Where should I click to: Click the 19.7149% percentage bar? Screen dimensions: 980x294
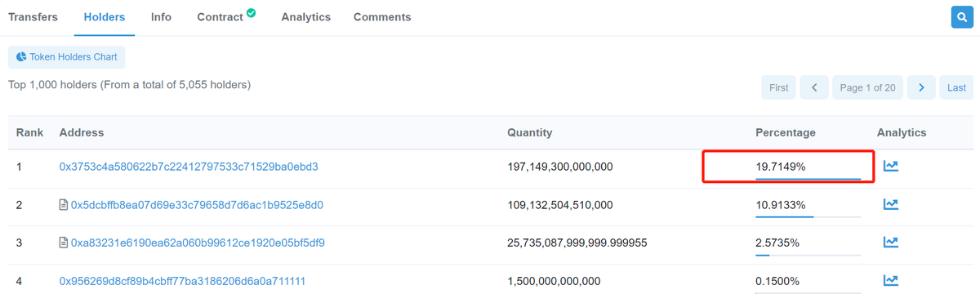point(808,178)
